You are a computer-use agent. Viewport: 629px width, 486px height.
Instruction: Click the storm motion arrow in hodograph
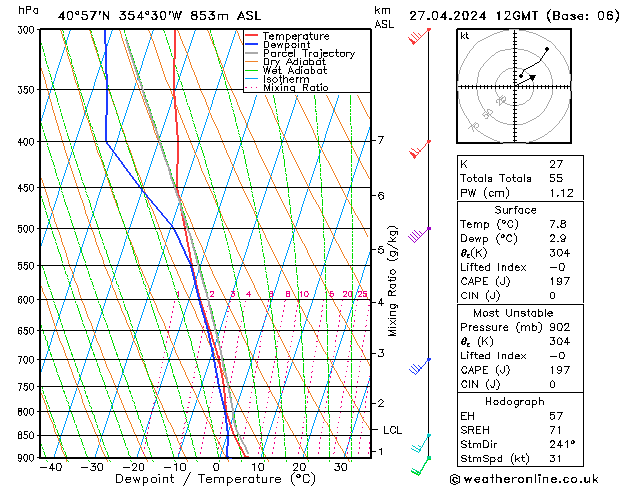526,80
